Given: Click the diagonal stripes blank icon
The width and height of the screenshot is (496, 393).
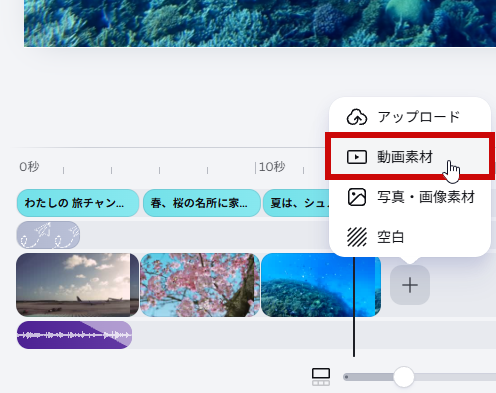Looking at the screenshot, I should coord(357,237).
